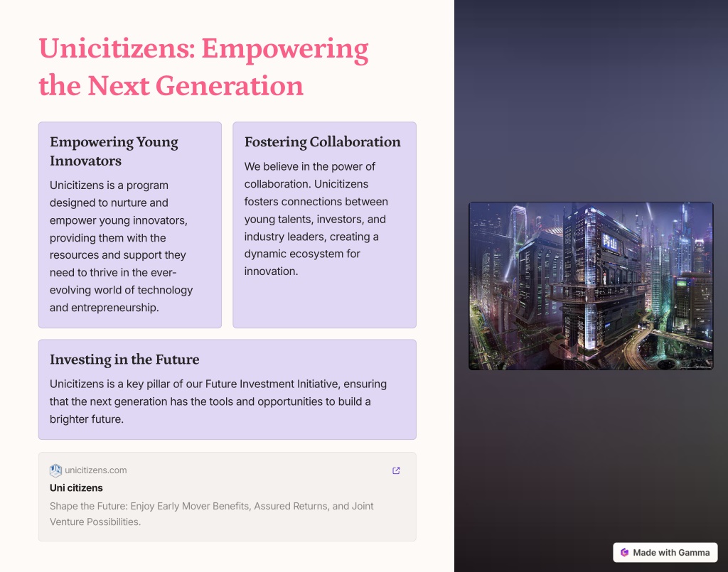The image size is (728, 572).
Task: Select the futuristic city image thumbnail
Action: 591,286
